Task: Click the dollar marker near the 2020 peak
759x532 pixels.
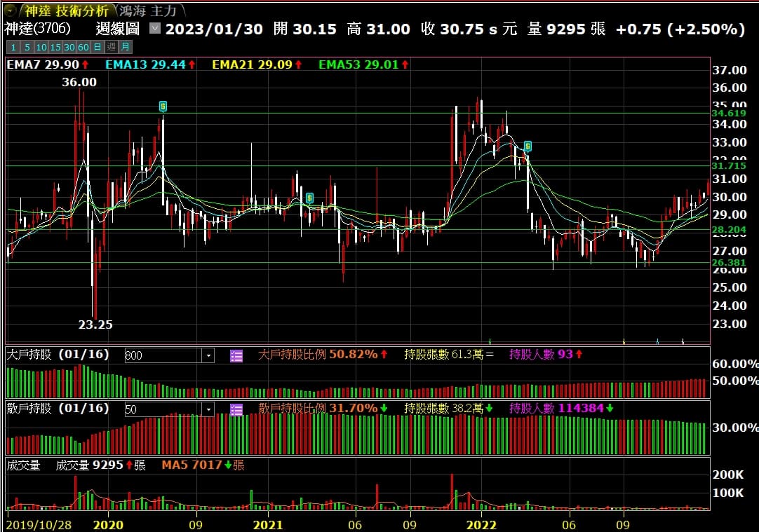Action: click(x=163, y=107)
